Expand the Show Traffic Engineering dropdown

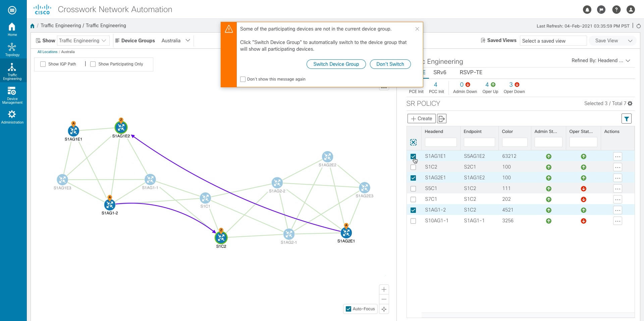(83, 41)
